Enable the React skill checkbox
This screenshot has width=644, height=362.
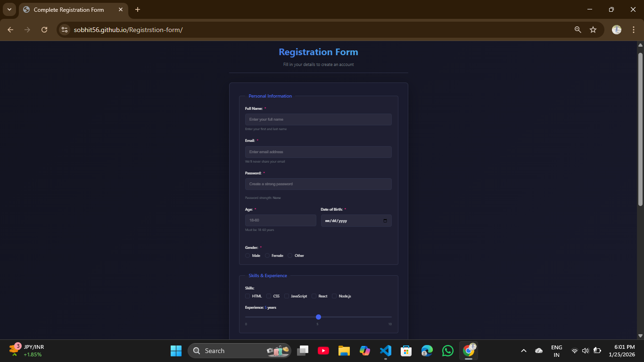coord(314,296)
